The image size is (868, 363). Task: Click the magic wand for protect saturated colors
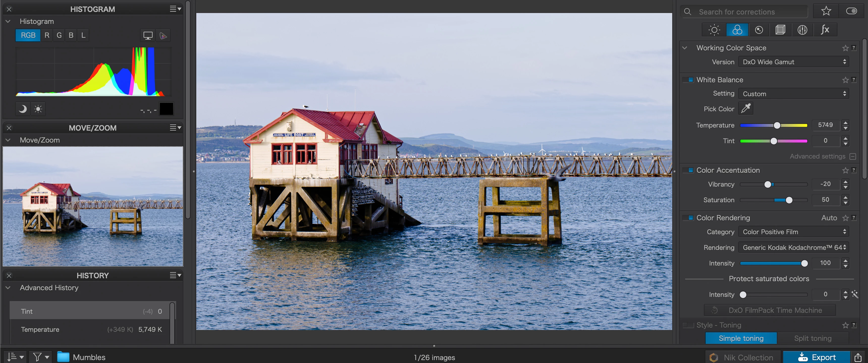click(x=855, y=294)
